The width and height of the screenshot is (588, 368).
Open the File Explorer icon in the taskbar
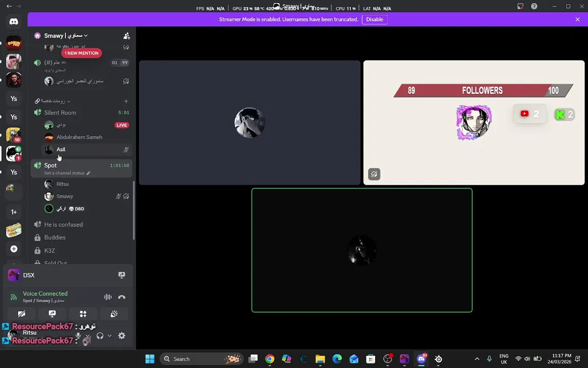point(320,359)
